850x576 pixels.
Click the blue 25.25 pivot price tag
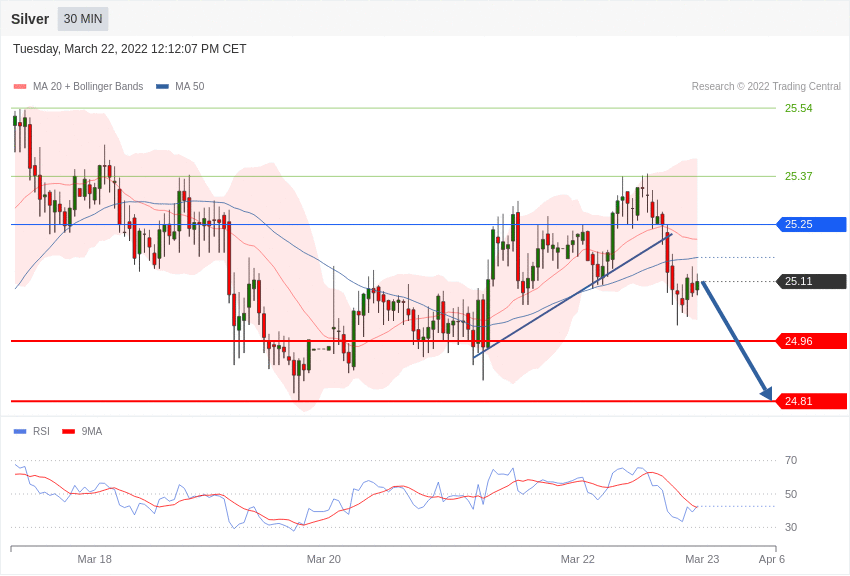click(812, 224)
